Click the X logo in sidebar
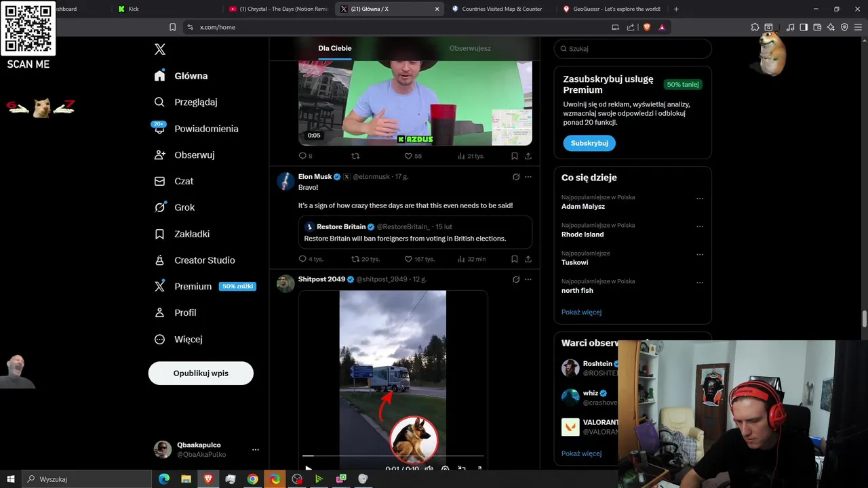Viewport: 868px width, 488px height. click(160, 49)
